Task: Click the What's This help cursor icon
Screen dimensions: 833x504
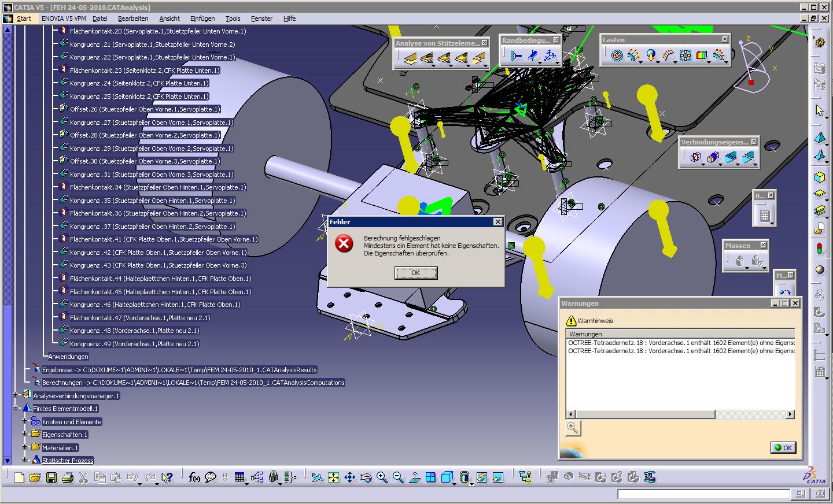Action: pyautogui.click(x=167, y=477)
